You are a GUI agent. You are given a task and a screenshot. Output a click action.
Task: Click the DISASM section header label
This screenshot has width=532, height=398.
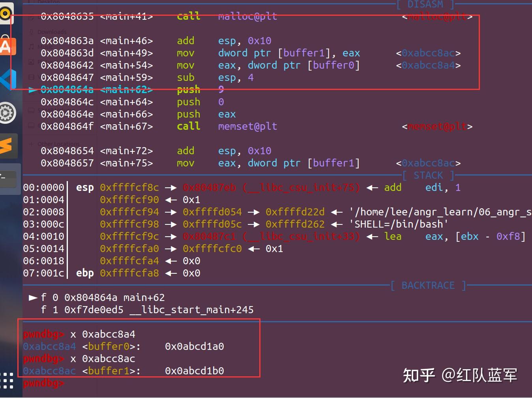[425, 4]
